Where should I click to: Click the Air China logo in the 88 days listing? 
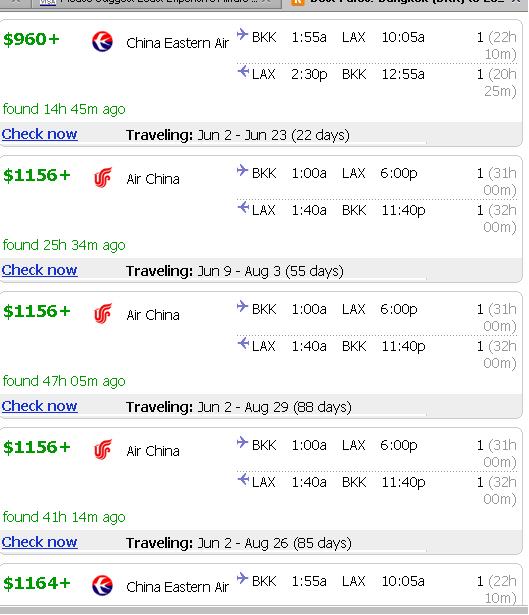coord(103,314)
